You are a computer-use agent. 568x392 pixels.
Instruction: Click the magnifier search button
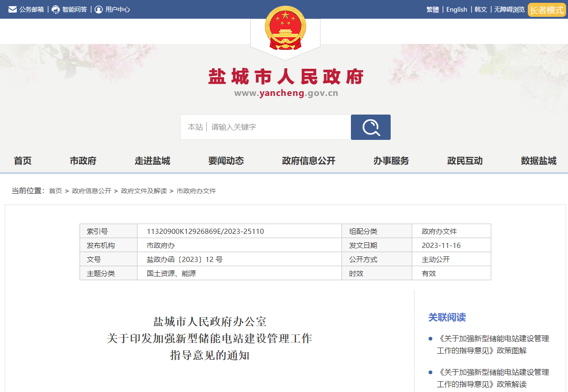[371, 127]
